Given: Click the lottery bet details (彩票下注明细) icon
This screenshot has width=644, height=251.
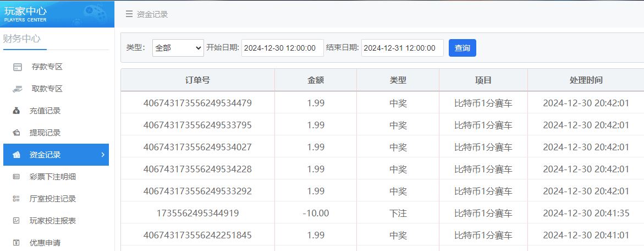Looking at the screenshot, I should [17, 177].
